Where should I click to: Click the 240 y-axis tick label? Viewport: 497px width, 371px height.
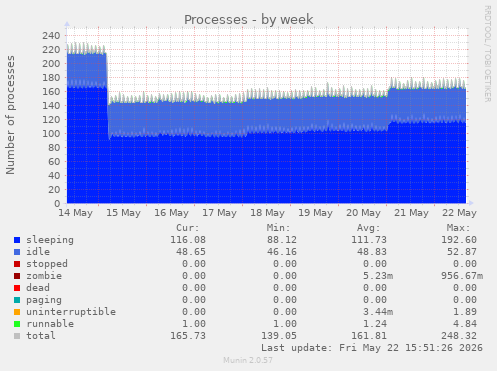51,35
